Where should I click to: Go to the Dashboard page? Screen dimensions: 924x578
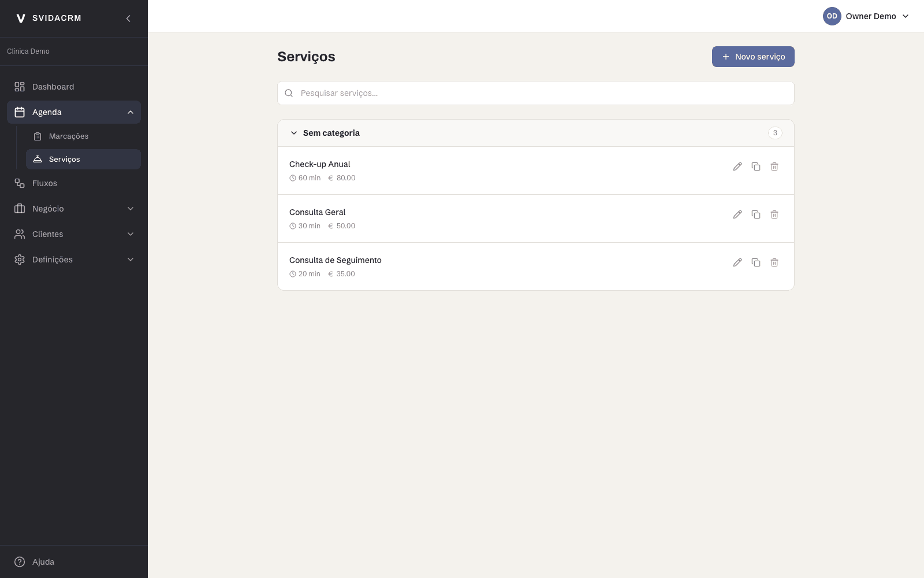(74, 87)
